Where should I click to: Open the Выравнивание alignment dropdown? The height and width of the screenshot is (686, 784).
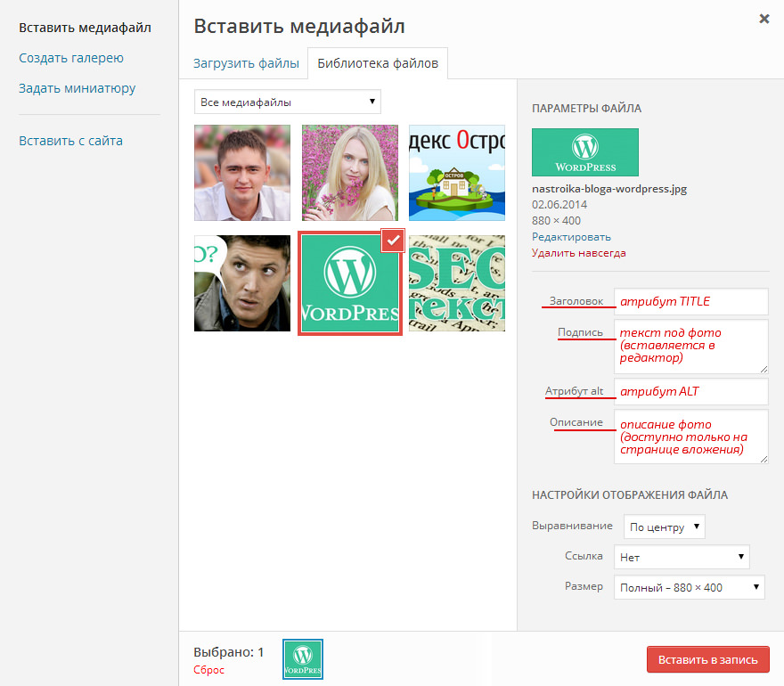(x=665, y=527)
